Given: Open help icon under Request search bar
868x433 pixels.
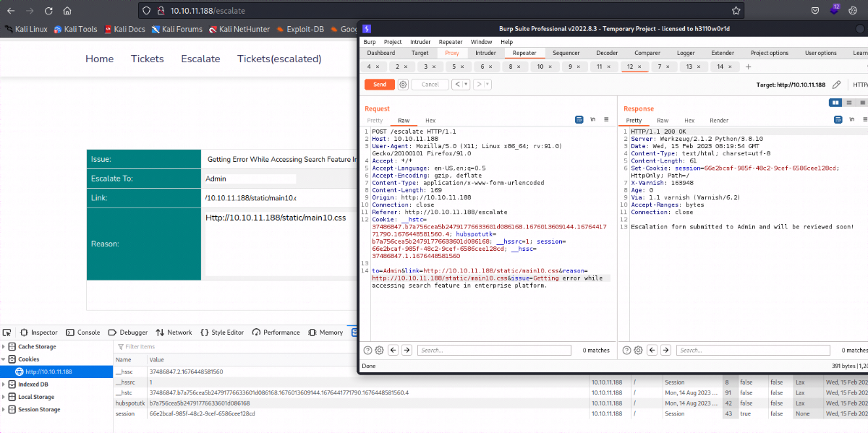Looking at the screenshot, I should coord(367,351).
